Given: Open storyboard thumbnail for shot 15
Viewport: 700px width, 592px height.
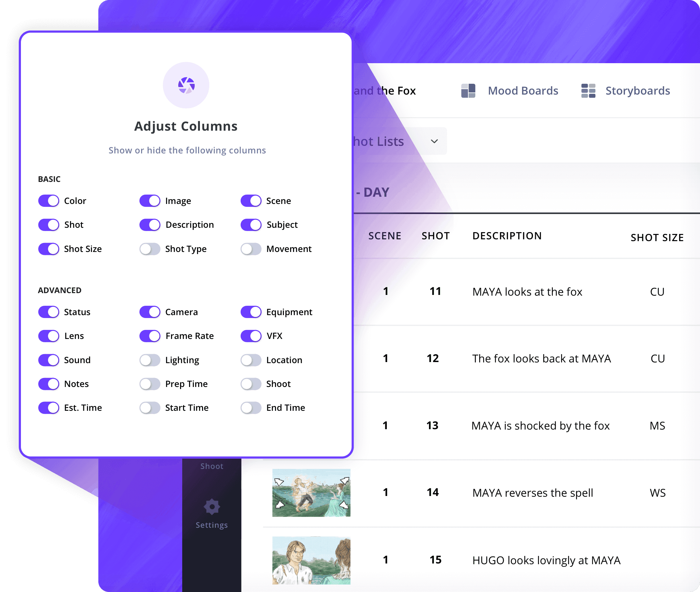Looking at the screenshot, I should click(x=311, y=560).
